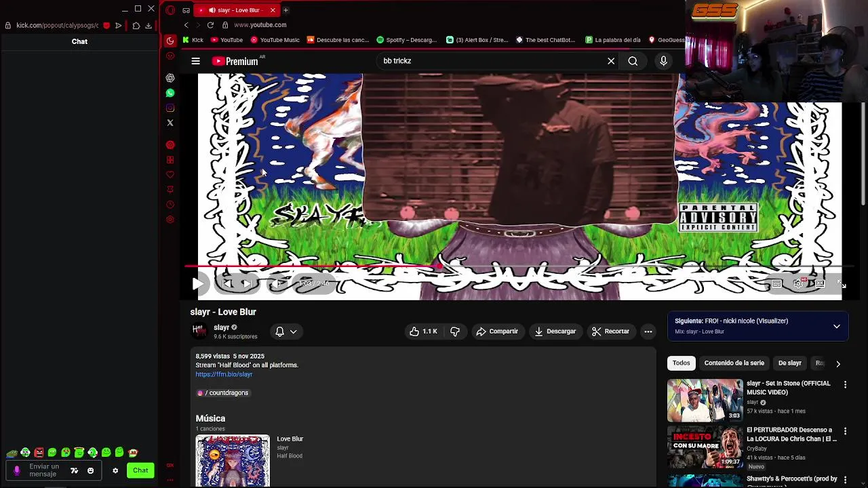868x488 pixels.
Task: Open ChatGPT in Opera sidebar
Action: pyautogui.click(x=170, y=78)
